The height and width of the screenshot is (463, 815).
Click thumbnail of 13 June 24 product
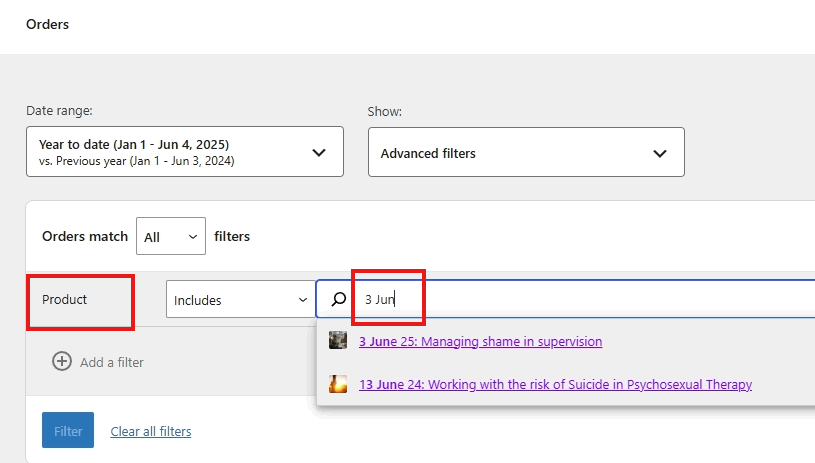coord(338,384)
